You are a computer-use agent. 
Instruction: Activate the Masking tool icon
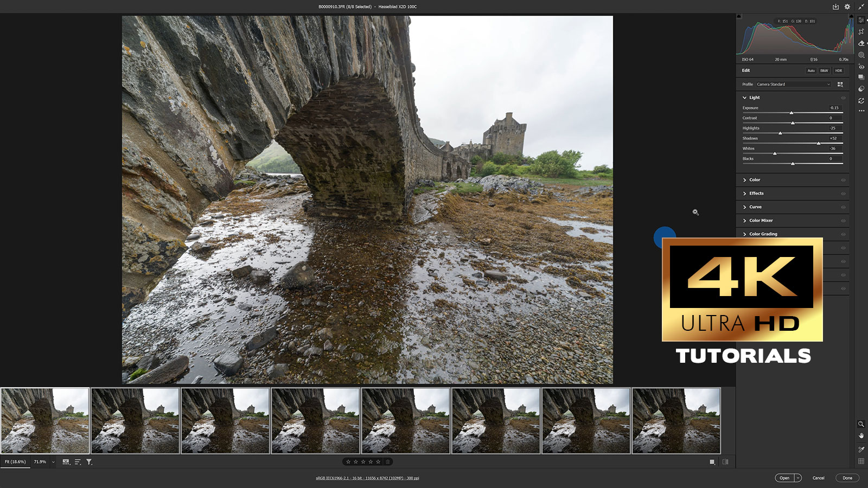(x=861, y=55)
